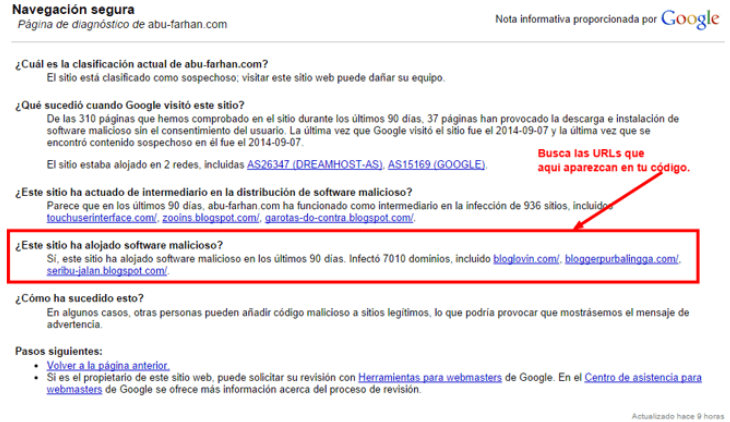Open the bloggerpurbalingga.com/ link
730x422 pixels.
pos(622,259)
